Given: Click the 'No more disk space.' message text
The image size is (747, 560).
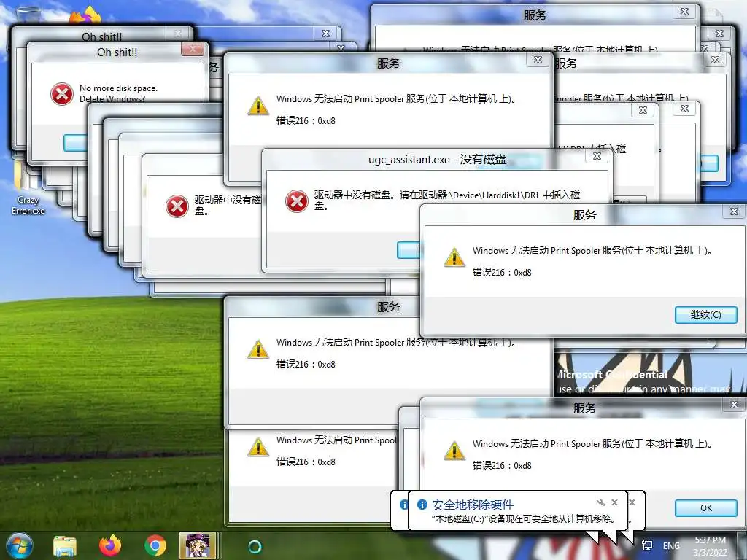Looking at the screenshot, I should [x=118, y=88].
